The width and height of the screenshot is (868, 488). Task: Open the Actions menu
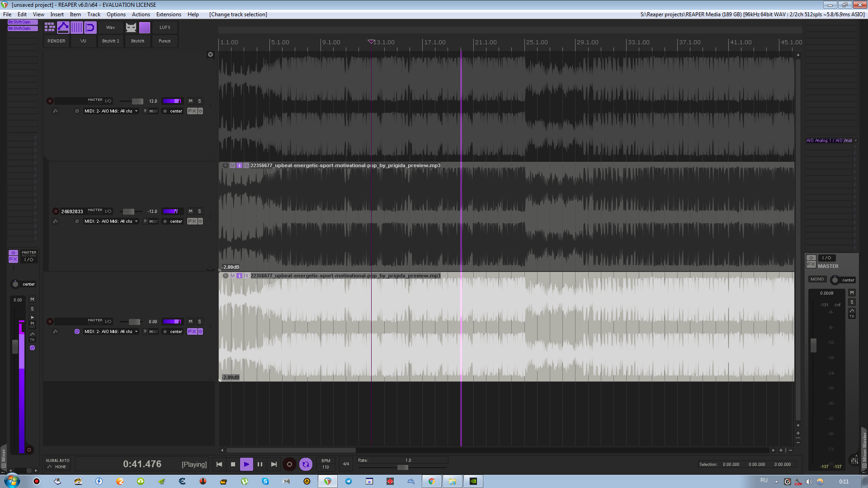tap(141, 14)
